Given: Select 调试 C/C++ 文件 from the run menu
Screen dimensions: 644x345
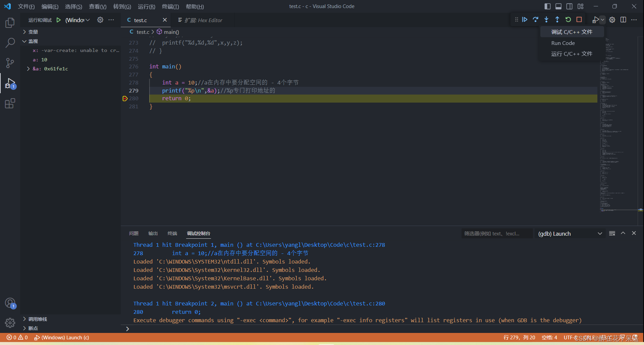Looking at the screenshot, I should [x=572, y=32].
